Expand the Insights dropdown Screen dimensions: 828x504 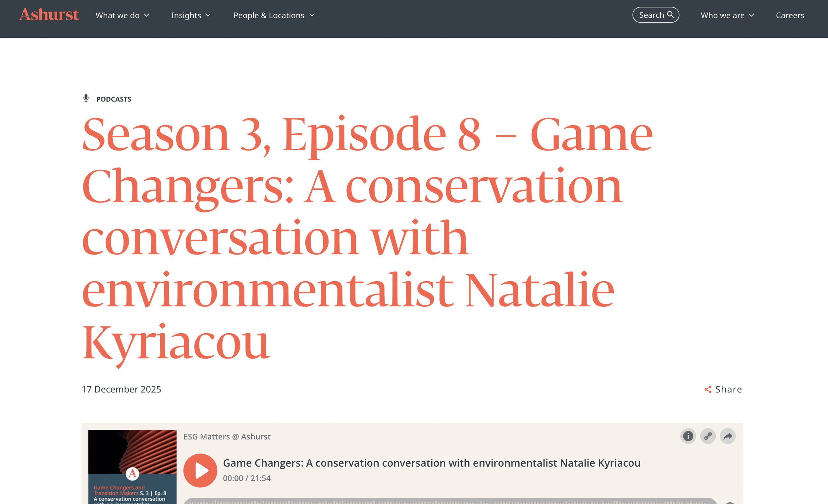pyautogui.click(x=190, y=16)
